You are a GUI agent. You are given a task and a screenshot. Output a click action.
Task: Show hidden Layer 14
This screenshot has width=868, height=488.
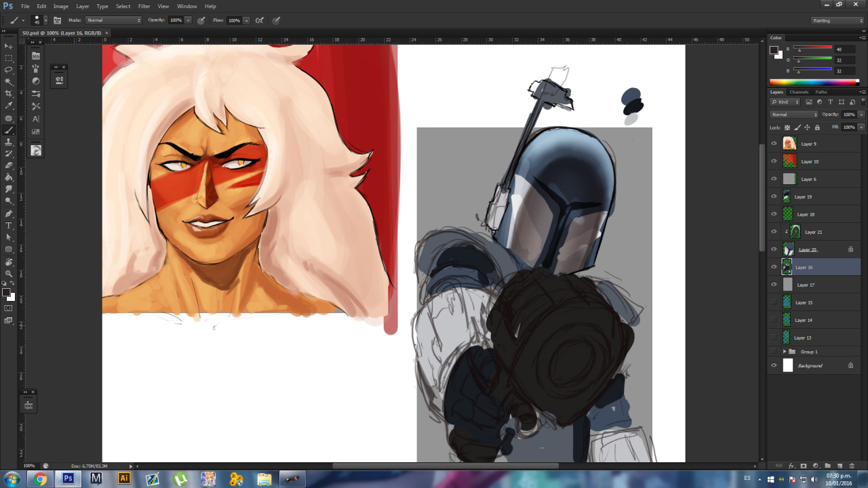[774, 320]
